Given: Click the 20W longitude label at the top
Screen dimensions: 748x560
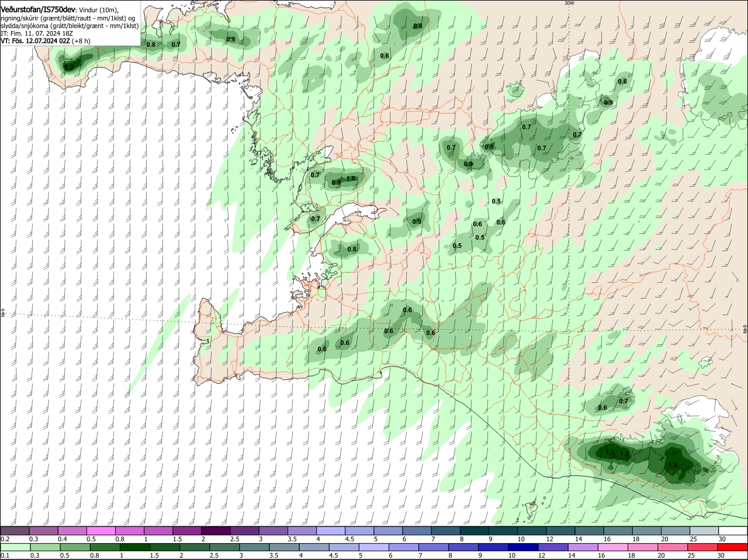Looking at the screenshot, I should pos(570,3).
